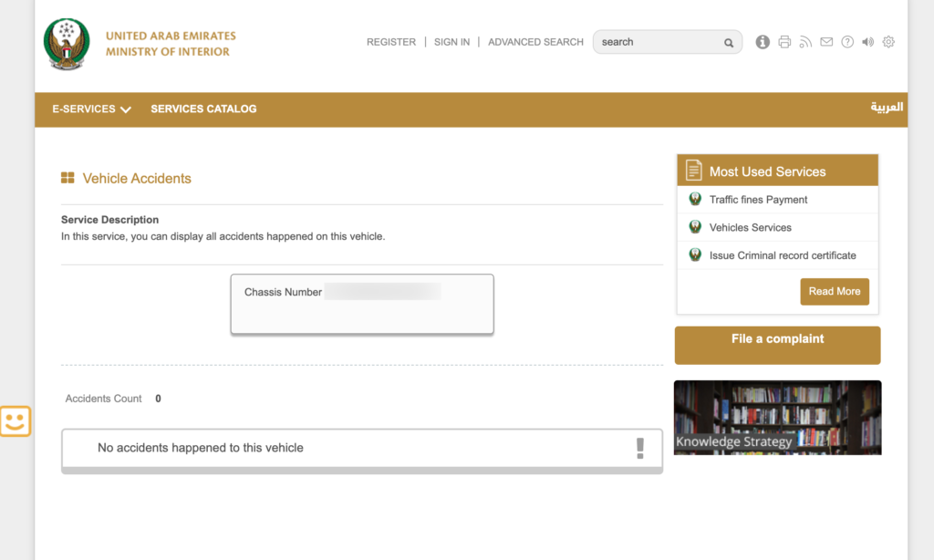This screenshot has height=560, width=934.
Task: Click the speaker audio icon
Action: tap(868, 42)
